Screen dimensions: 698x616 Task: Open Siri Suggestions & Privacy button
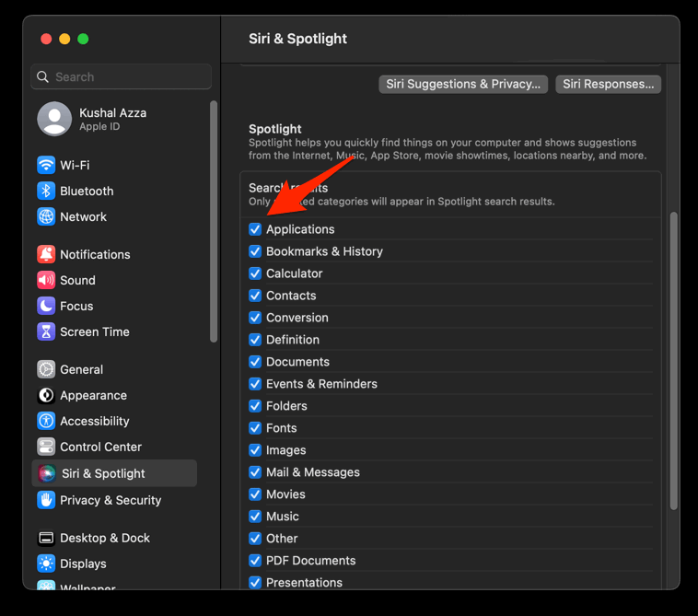(x=463, y=84)
